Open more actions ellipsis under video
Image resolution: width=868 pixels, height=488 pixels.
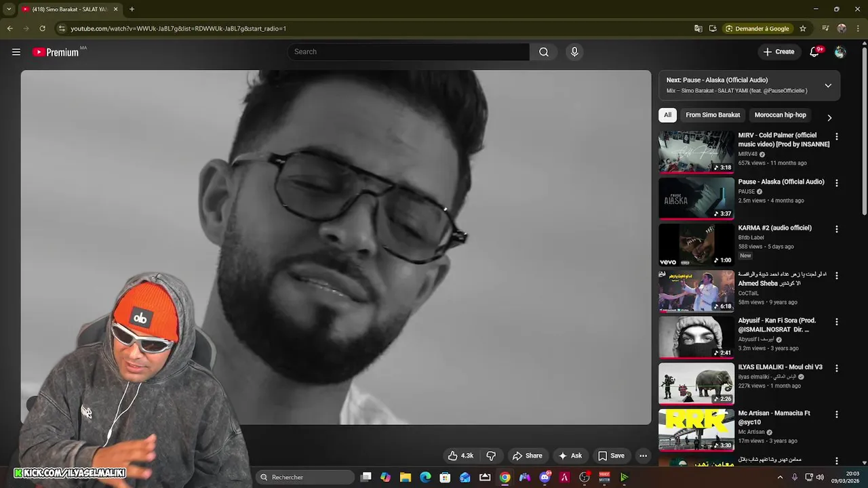(x=644, y=455)
